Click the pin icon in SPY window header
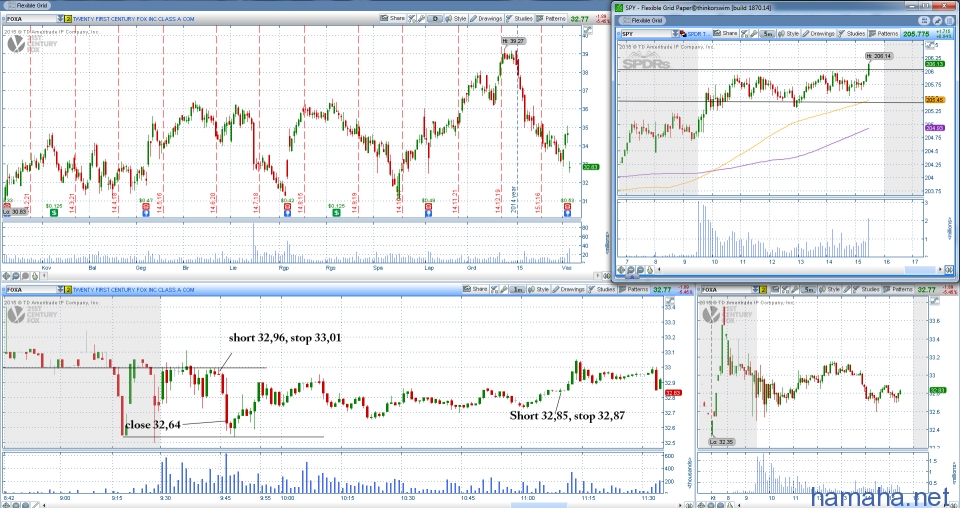 (937, 21)
